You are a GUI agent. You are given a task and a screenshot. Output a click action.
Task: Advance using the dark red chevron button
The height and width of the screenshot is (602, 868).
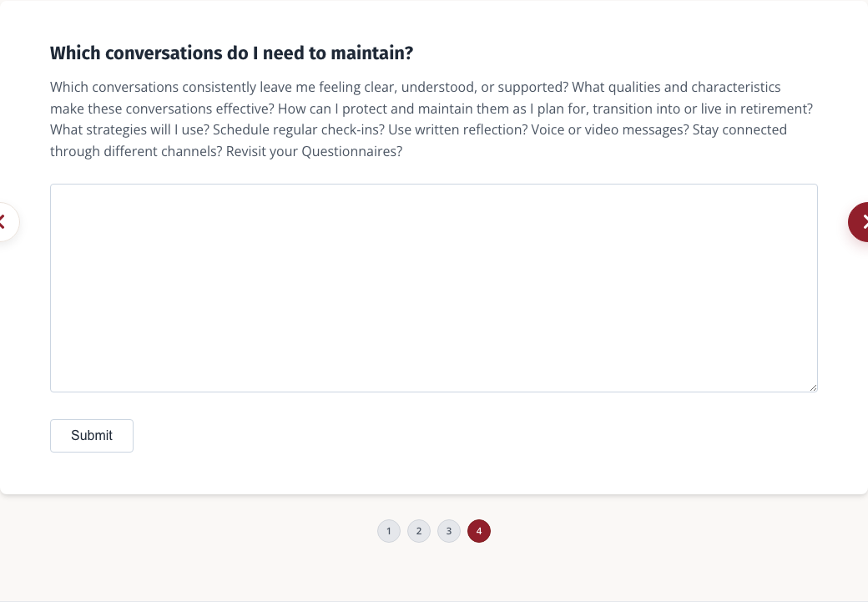(858, 222)
